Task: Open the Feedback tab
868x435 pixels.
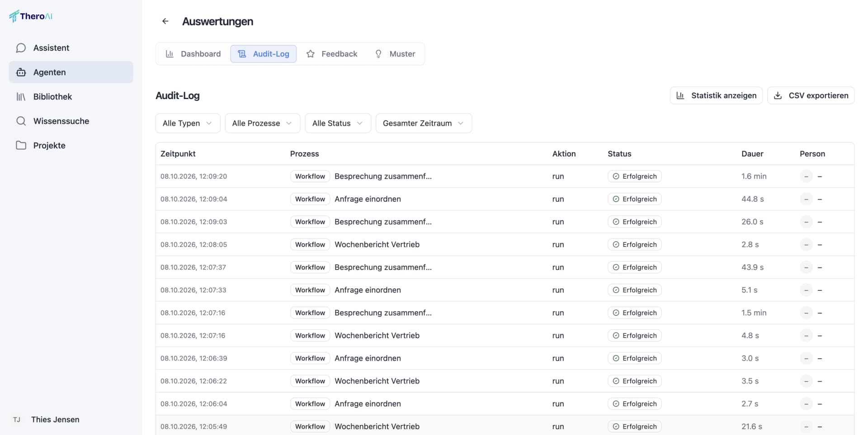Action: [x=332, y=54]
